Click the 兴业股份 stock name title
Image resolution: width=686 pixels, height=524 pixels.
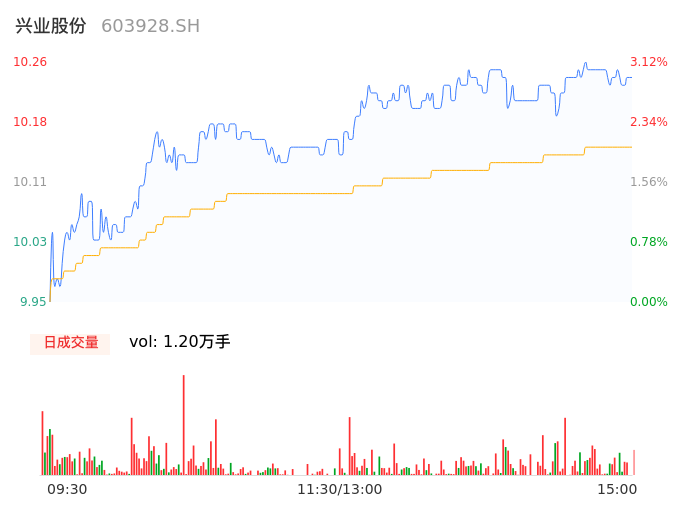[x=51, y=26]
